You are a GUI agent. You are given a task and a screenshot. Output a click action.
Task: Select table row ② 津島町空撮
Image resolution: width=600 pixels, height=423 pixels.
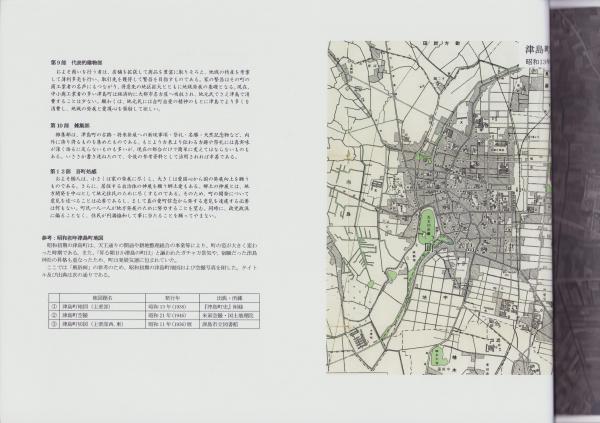pos(154,315)
